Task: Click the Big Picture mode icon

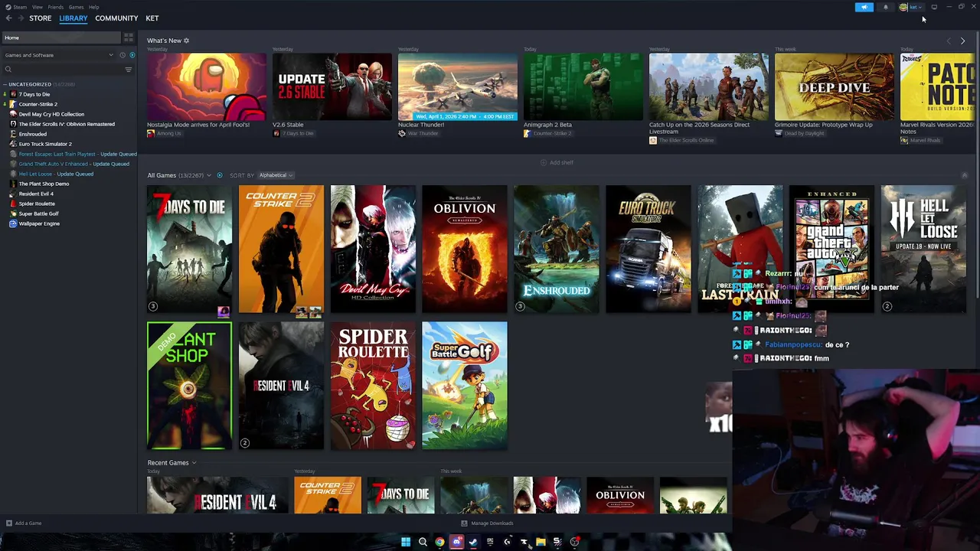Action: pos(934,7)
